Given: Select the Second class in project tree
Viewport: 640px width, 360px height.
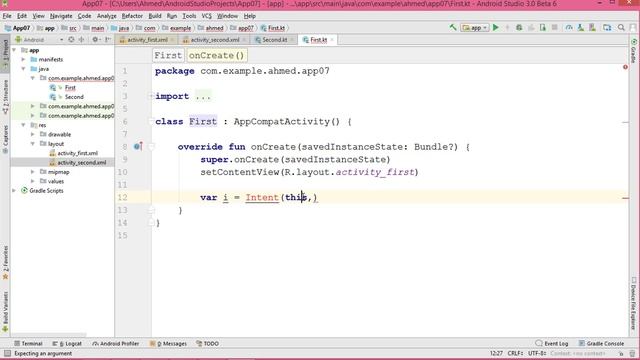Looking at the screenshot, I should [74, 97].
